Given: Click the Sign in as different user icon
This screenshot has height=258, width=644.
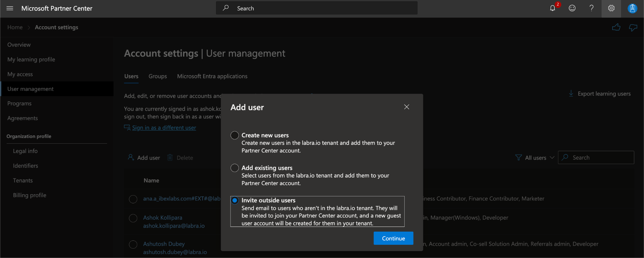Looking at the screenshot, I should click(x=127, y=127).
